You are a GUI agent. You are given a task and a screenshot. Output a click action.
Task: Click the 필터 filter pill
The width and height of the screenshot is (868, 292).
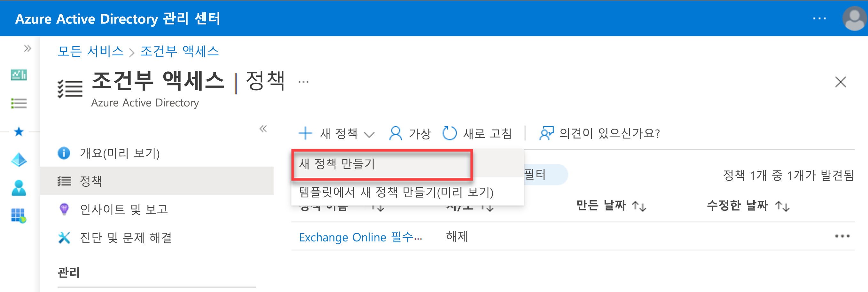545,174
